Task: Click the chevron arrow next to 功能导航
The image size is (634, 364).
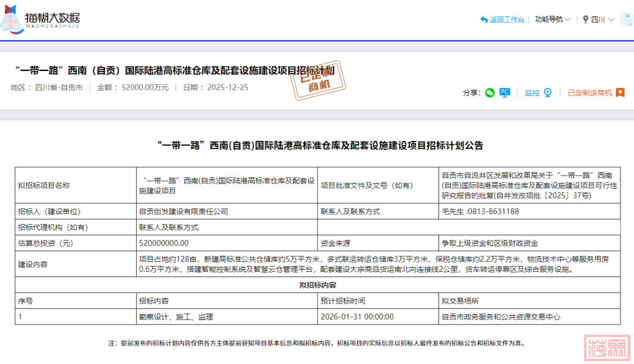Action: pos(568,19)
